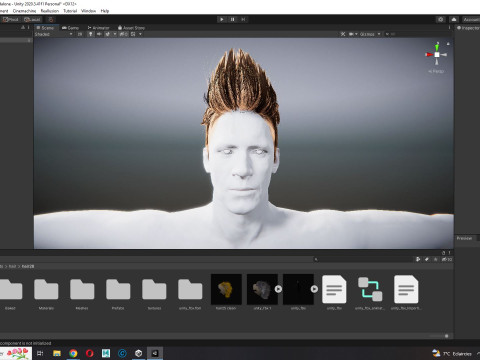Toggle the scene grid icon
Viewport: 480px width, 360px height.
point(133,34)
